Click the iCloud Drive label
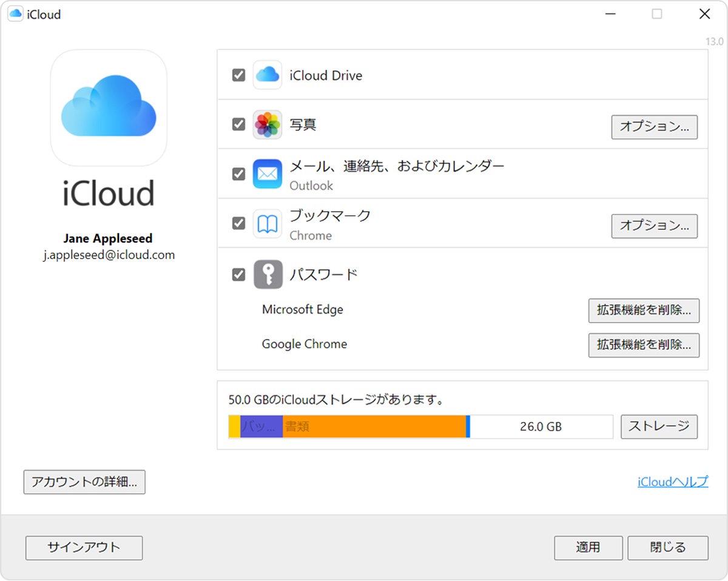The image size is (728, 581). tap(326, 76)
